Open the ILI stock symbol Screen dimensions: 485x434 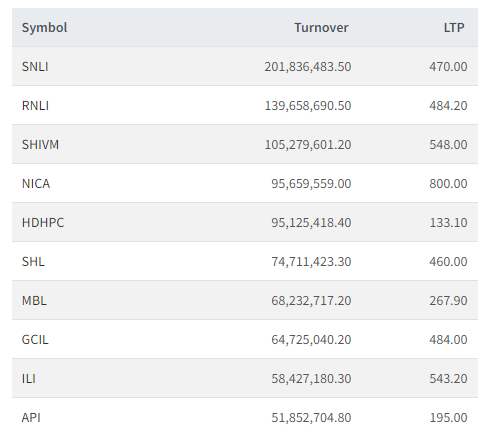tap(29, 379)
